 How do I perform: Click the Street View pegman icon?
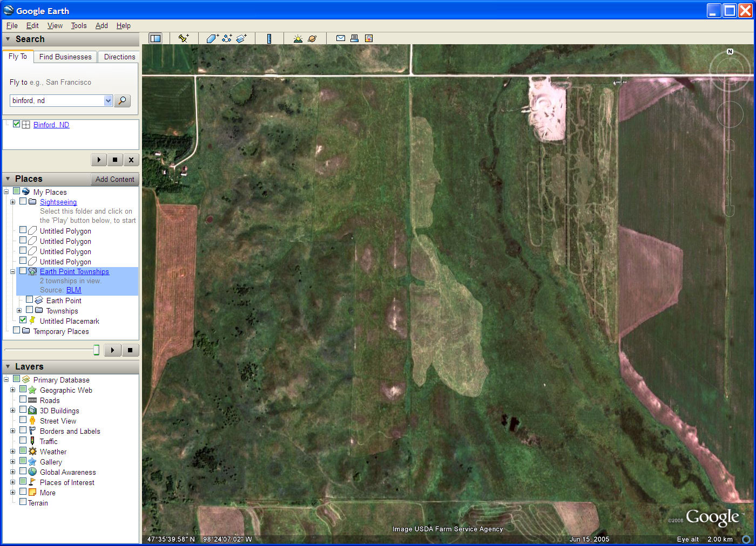pyautogui.click(x=32, y=421)
